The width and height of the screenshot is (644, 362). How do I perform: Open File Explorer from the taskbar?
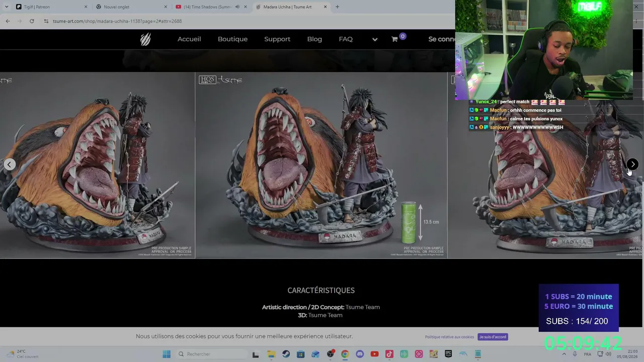pyautogui.click(x=271, y=354)
